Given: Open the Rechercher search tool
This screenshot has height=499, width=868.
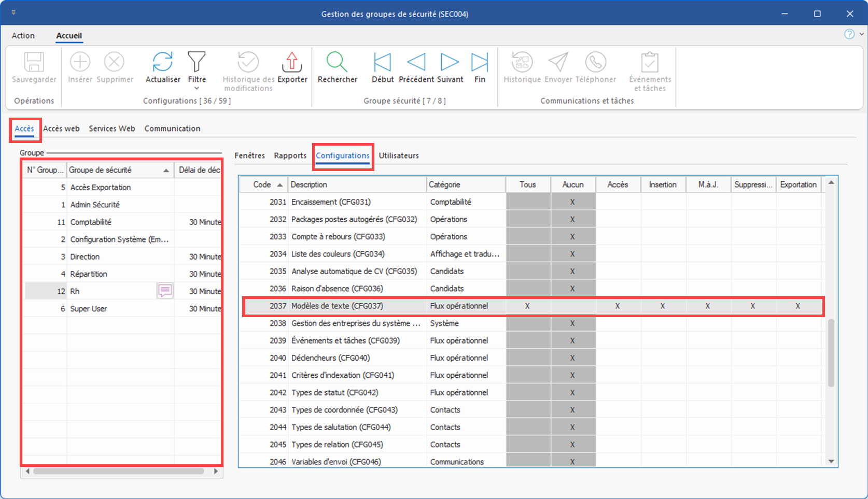Looking at the screenshot, I should (337, 63).
